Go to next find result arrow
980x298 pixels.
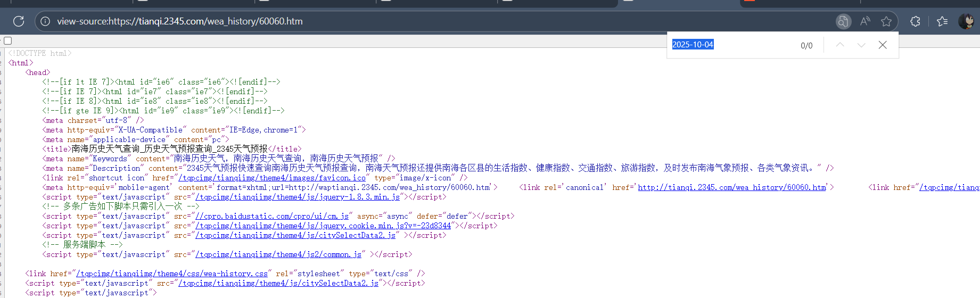pos(861,45)
